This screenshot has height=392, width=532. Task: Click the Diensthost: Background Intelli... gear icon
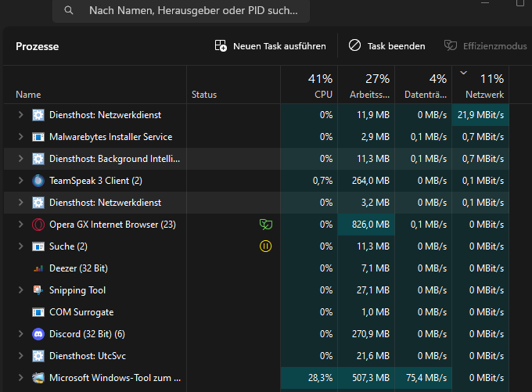38,159
